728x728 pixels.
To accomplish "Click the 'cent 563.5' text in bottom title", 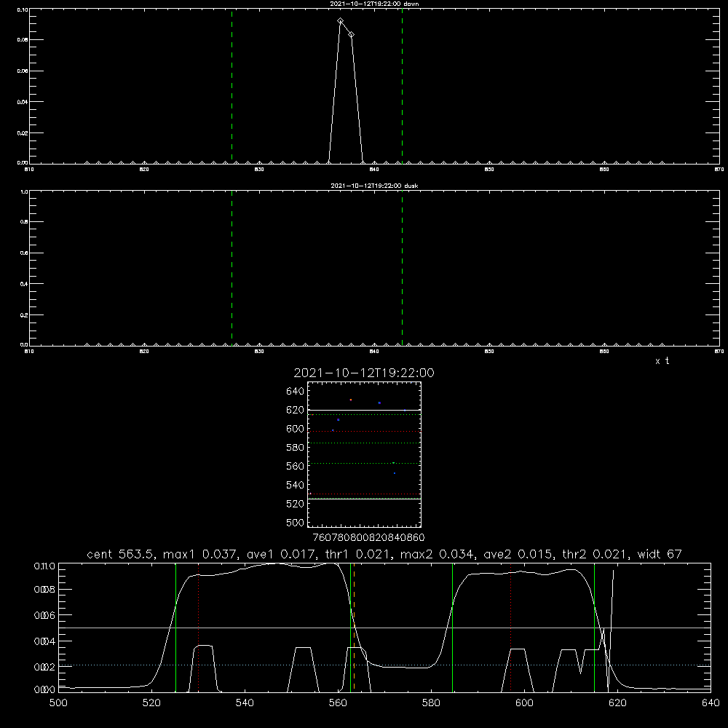I will pyautogui.click(x=120, y=554).
